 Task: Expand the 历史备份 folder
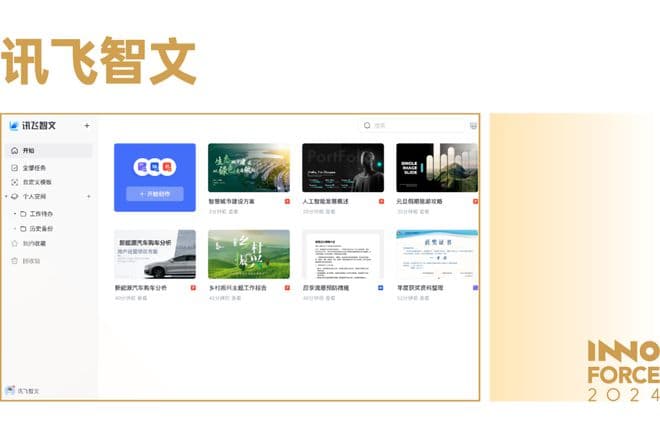point(15,229)
